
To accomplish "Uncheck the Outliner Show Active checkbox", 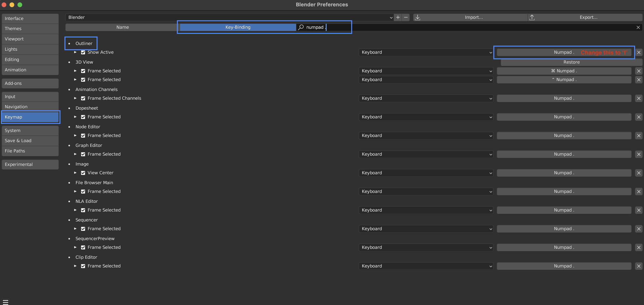I will click(x=83, y=52).
